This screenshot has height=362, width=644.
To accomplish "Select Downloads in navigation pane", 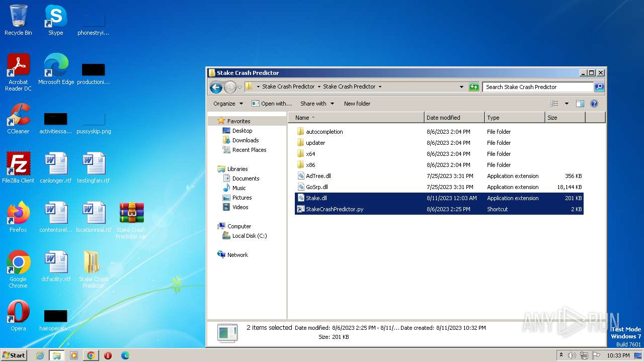I will point(246,140).
